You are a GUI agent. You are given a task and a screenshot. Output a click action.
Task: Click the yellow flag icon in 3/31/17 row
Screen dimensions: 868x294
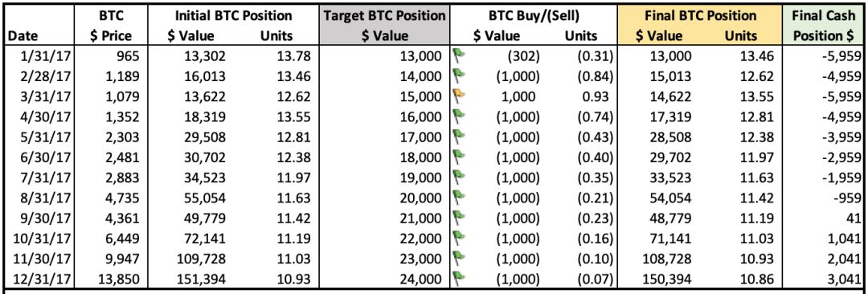(458, 94)
